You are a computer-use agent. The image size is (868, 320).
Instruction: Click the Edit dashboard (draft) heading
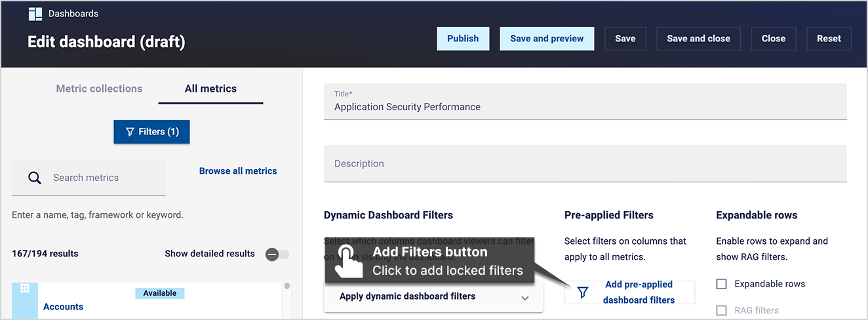[x=106, y=42]
